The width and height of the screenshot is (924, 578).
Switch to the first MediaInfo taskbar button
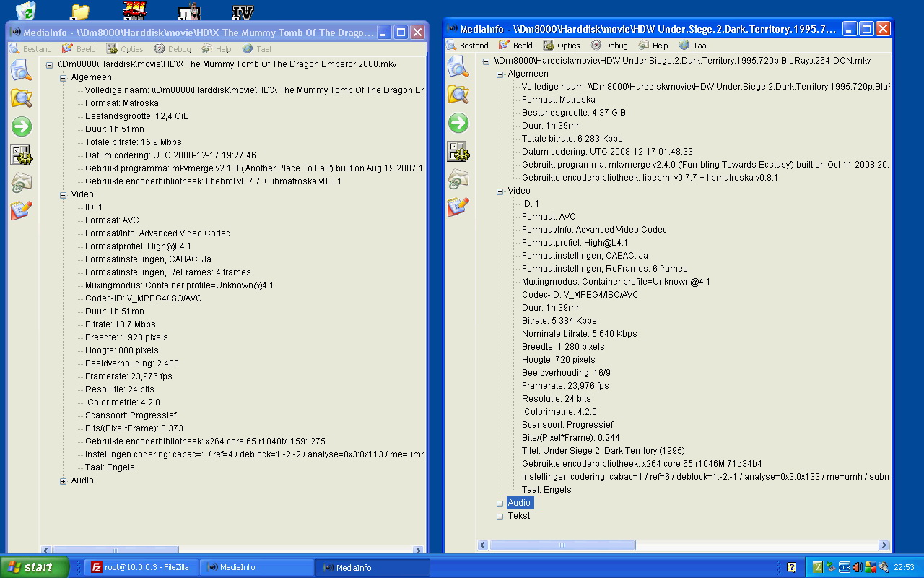[256, 567]
